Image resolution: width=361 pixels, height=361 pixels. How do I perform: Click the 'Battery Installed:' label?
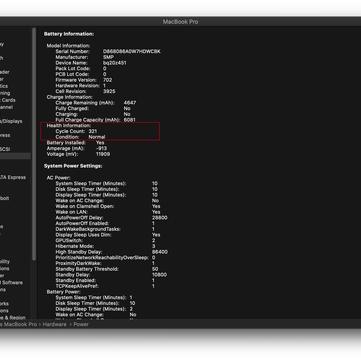(x=66, y=143)
